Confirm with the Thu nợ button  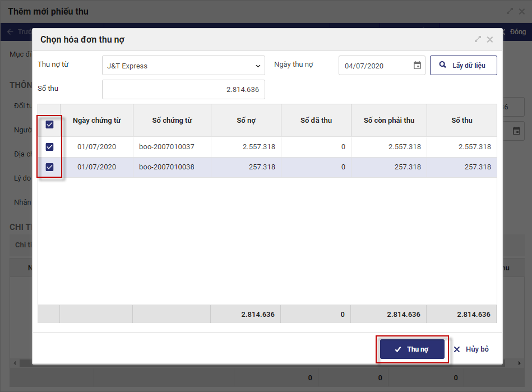tap(412, 349)
